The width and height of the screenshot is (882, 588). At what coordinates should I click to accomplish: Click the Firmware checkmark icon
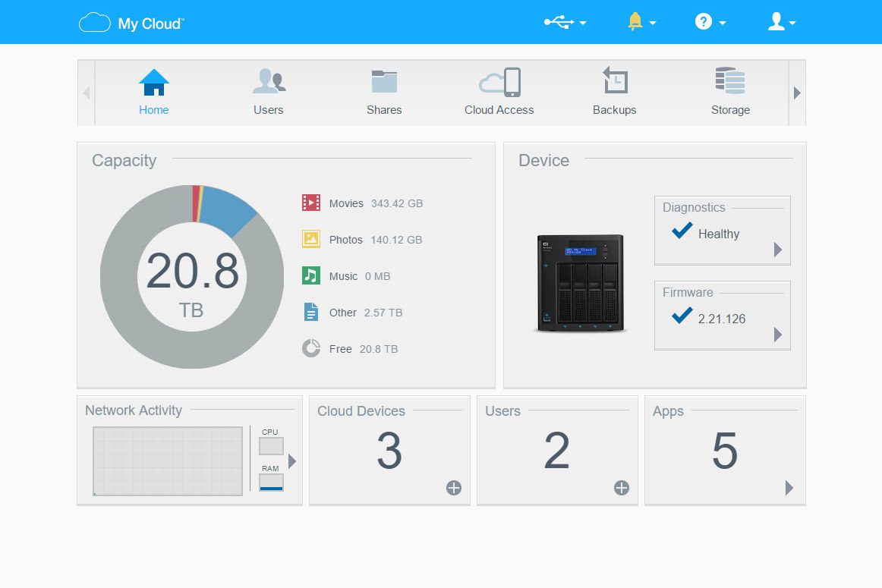682,315
